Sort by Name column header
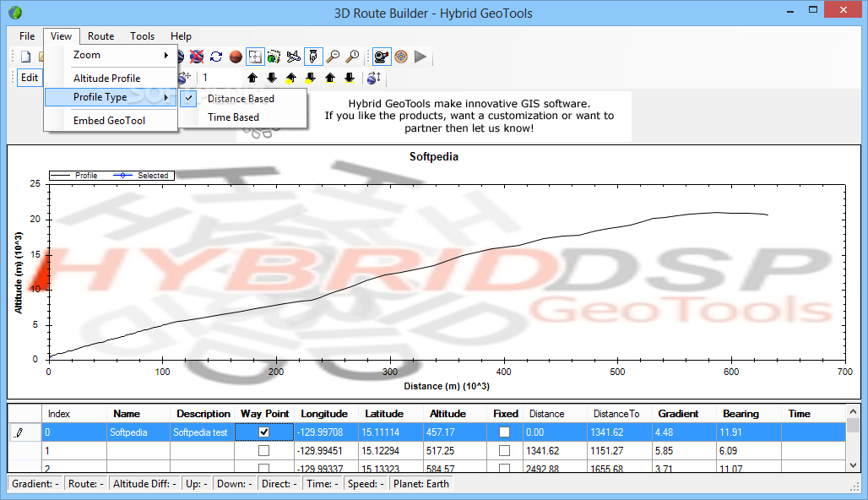The height and width of the screenshot is (500, 868). pyautogui.click(x=138, y=414)
